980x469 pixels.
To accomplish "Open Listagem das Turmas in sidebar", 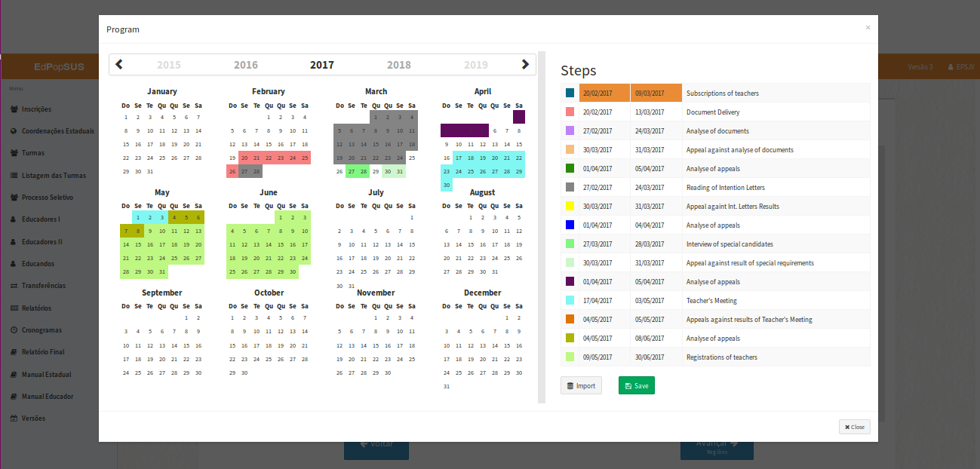I will point(49,176).
